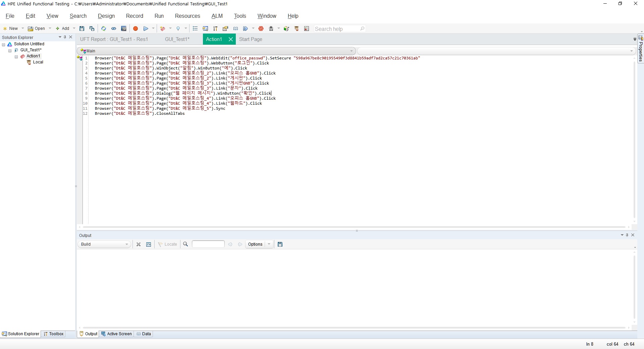This screenshot has width=644, height=349.
Task: Click the dark 'SY' square toolbar icon
Action: pos(124,29)
